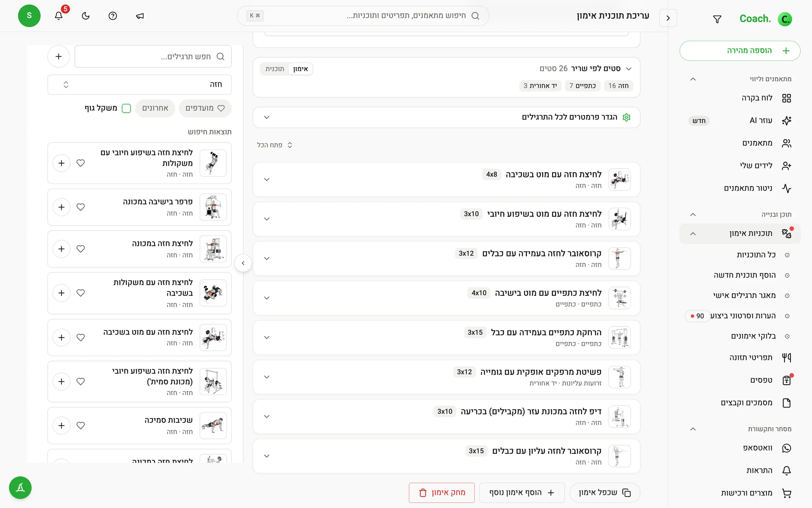The image size is (812, 508).
Task: Switch to תוכנית tab
Action: click(x=274, y=69)
